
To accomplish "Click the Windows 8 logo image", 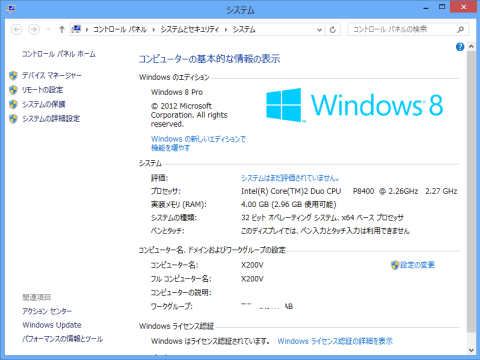I will tap(355, 105).
